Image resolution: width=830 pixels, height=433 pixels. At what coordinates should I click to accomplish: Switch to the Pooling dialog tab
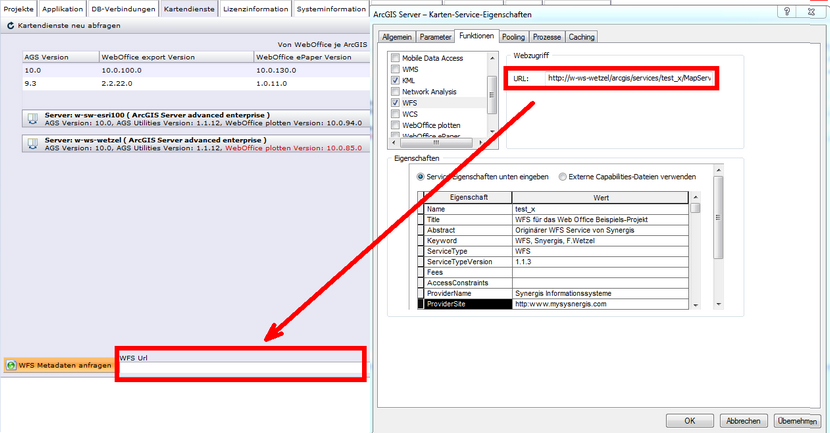click(513, 37)
